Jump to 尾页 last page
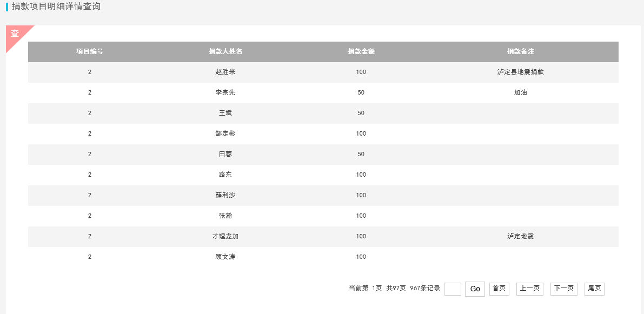The height and width of the screenshot is (314, 644). click(x=594, y=289)
